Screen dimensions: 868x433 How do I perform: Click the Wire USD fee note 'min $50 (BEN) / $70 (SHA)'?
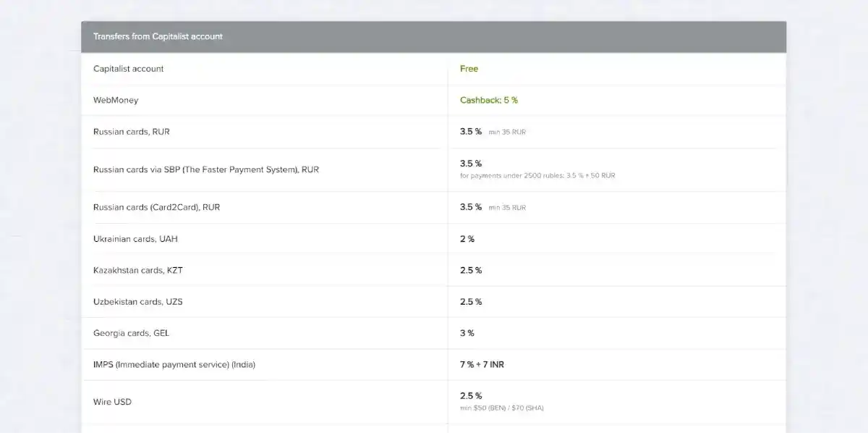tap(501, 408)
